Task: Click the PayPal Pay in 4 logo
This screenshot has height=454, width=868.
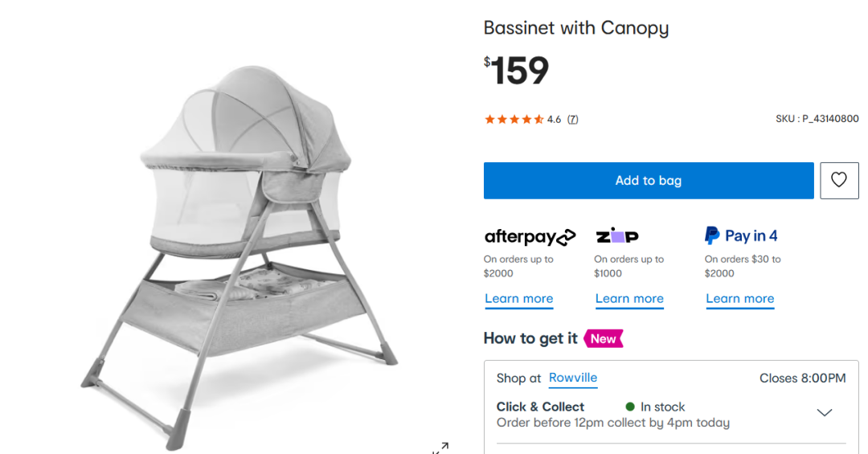Action: point(740,235)
